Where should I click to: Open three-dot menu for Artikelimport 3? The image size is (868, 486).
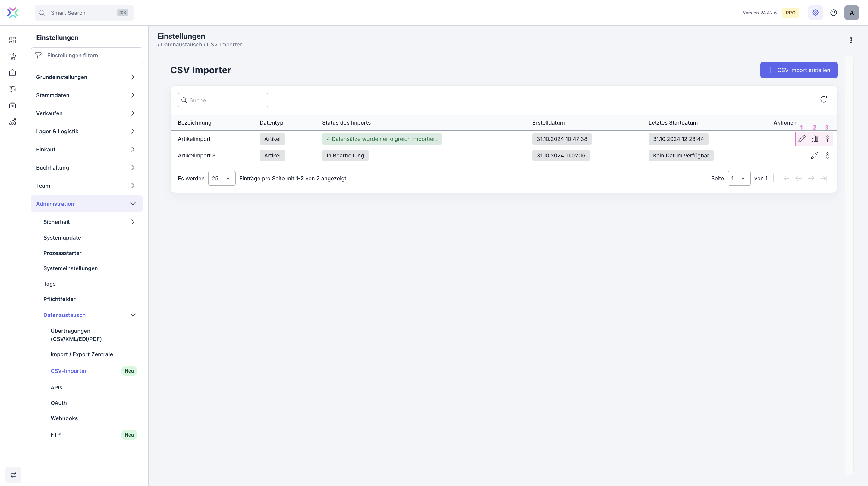coord(827,155)
